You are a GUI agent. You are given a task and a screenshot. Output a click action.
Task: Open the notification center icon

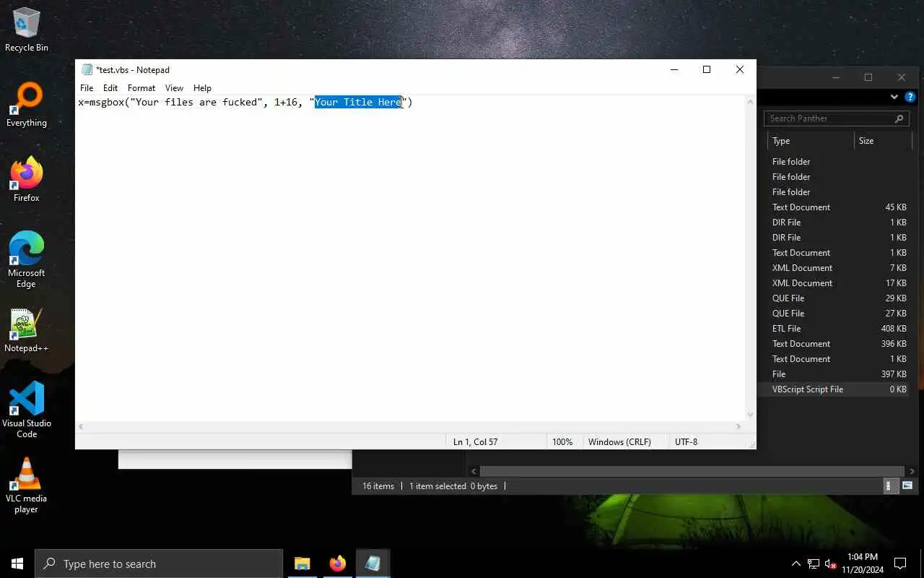(900, 564)
